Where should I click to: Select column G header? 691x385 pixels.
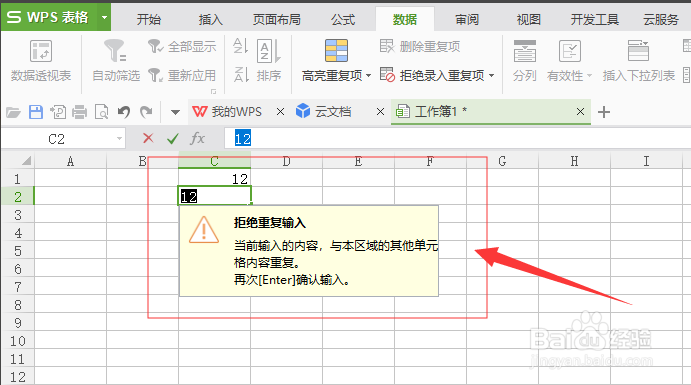point(502,161)
